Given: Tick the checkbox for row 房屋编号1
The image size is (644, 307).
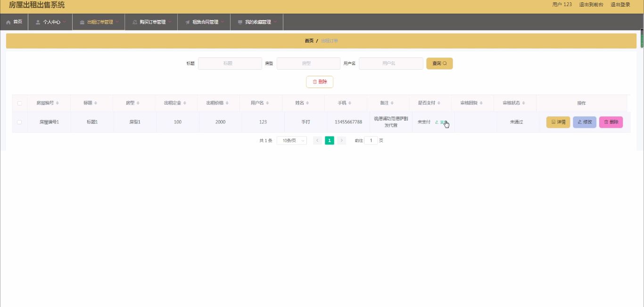Looking at the screenshot, I should tap(19, 122).
